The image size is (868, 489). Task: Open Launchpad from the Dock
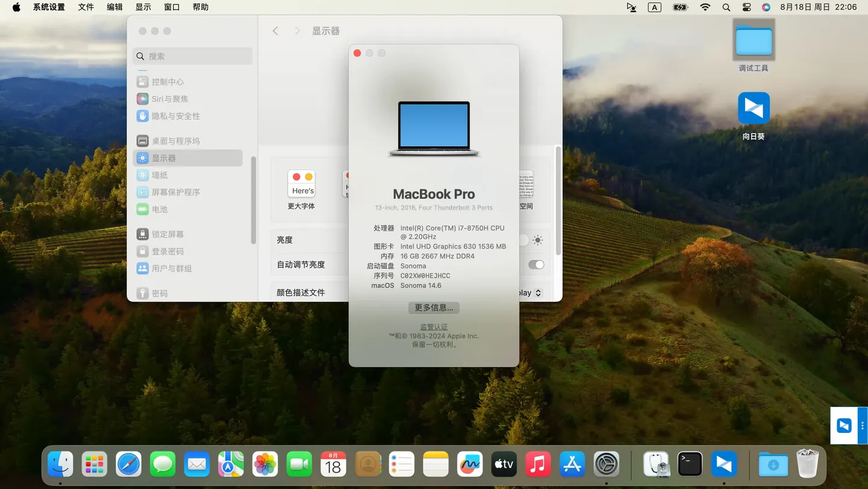click(x=95, y=464)
